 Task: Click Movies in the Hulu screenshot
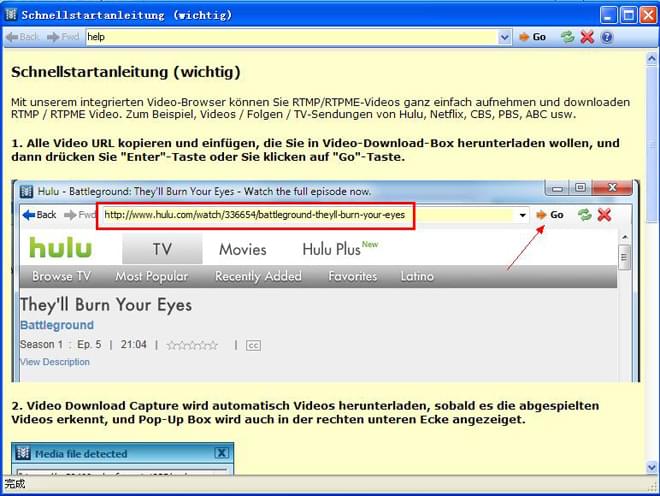[243, 249]
